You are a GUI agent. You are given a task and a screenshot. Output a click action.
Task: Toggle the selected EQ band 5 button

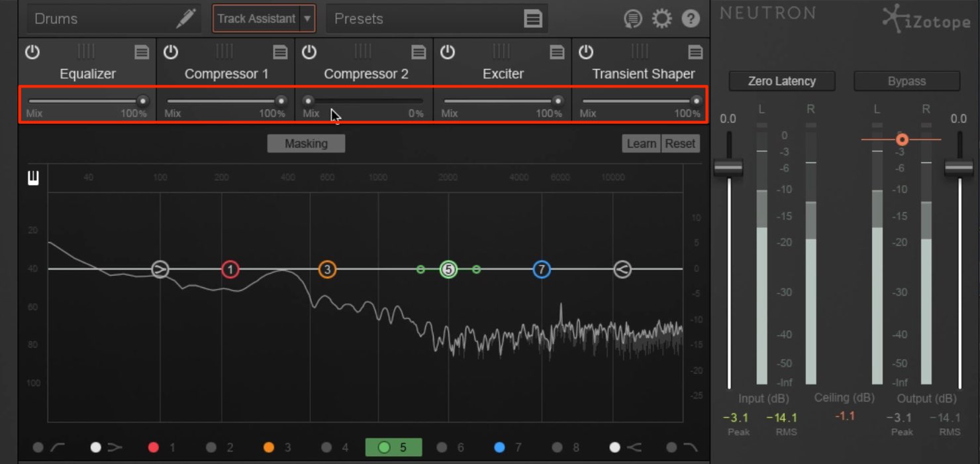394,447
